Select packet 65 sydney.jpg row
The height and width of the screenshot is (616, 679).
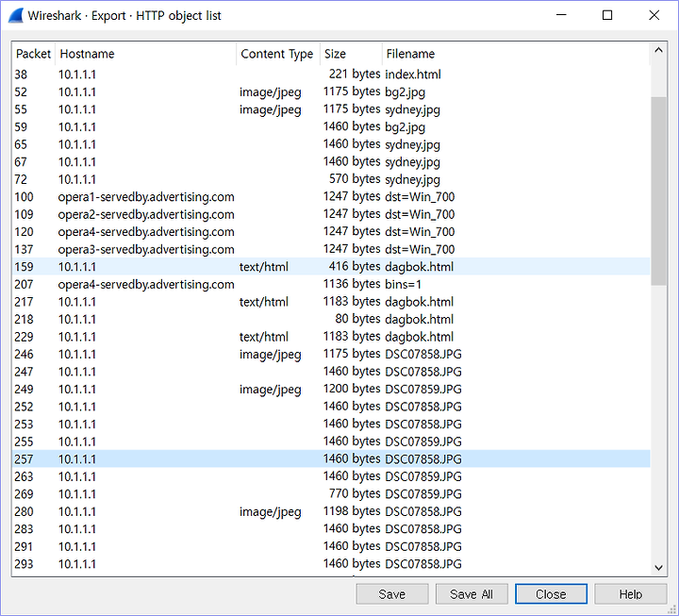331,144
